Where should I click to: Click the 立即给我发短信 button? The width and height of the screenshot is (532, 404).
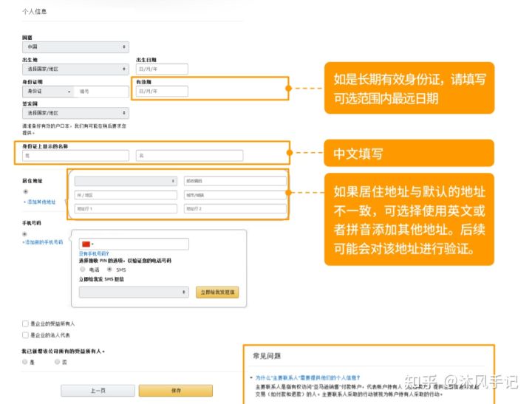click(x=217, y=292)
